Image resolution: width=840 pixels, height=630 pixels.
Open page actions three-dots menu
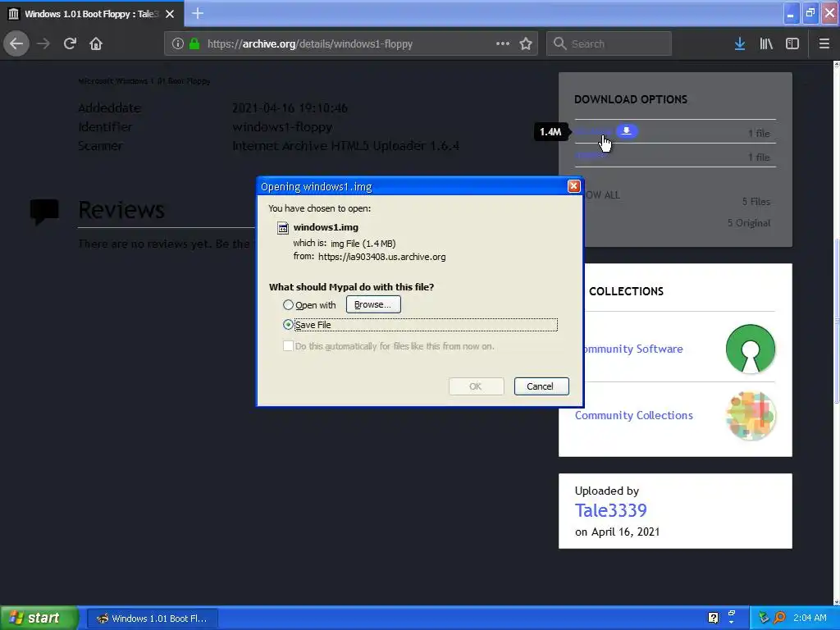tap(503, 43)
